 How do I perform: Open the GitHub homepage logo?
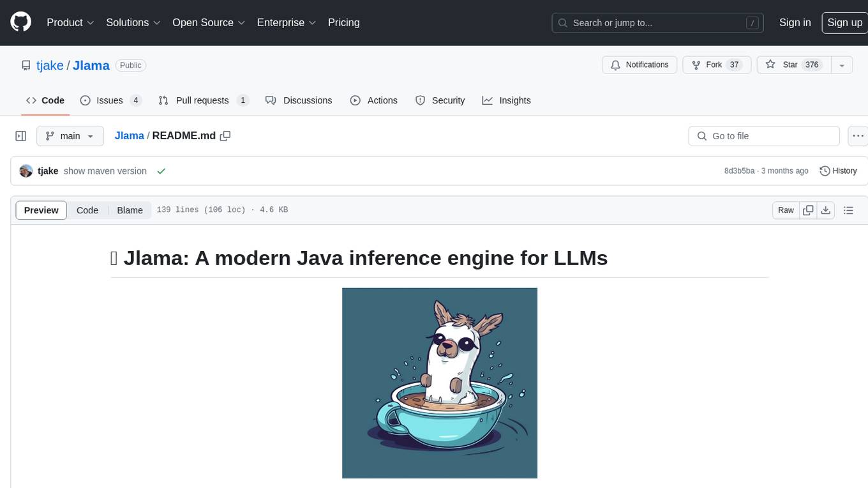click(20, 22)
